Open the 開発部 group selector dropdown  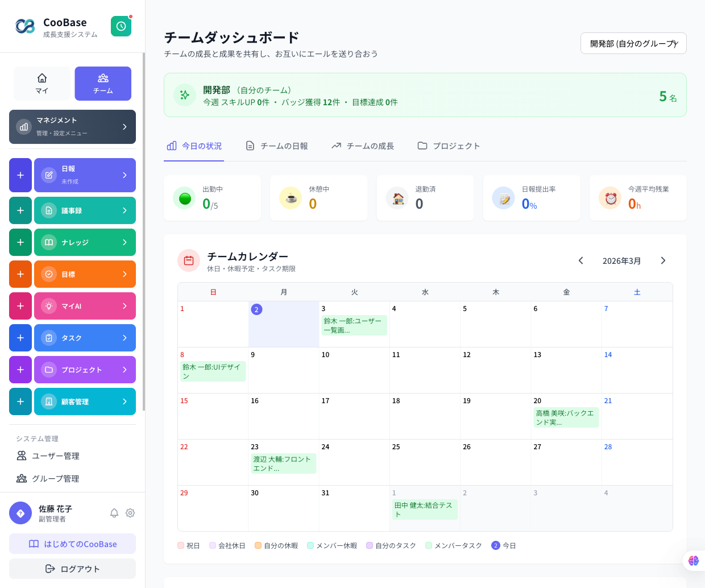click(x=633, y=43)
